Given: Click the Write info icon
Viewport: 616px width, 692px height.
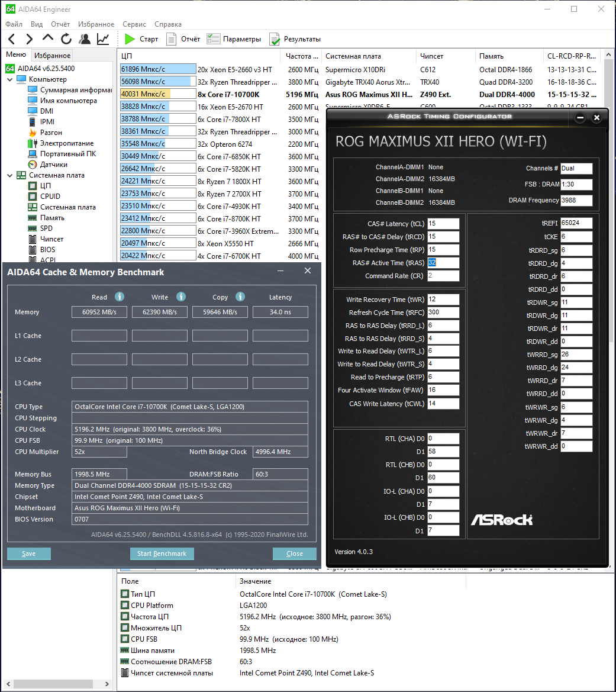Looking at the screenshot, I should 181,297.
